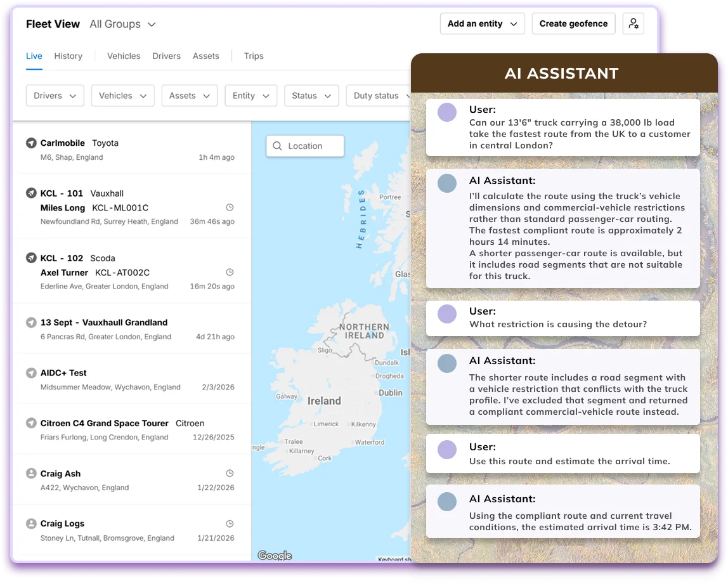Click the user settings icon button
Screen dimensions: 728x586
(x=634, y=23)
